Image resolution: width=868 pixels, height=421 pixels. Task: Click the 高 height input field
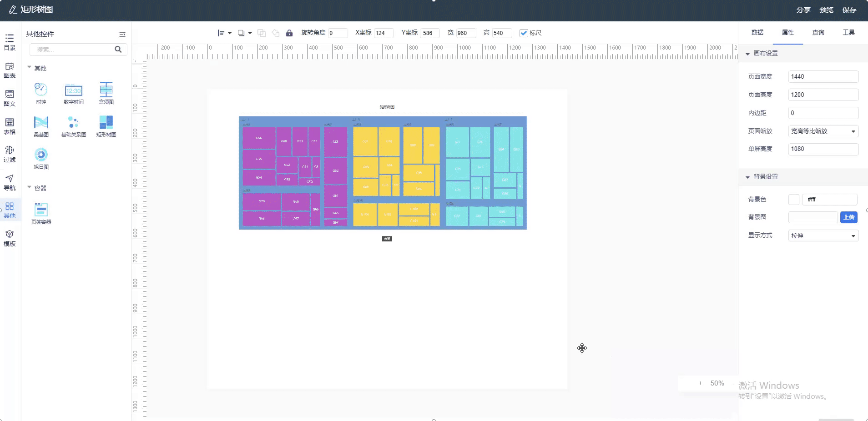(502, 33)
